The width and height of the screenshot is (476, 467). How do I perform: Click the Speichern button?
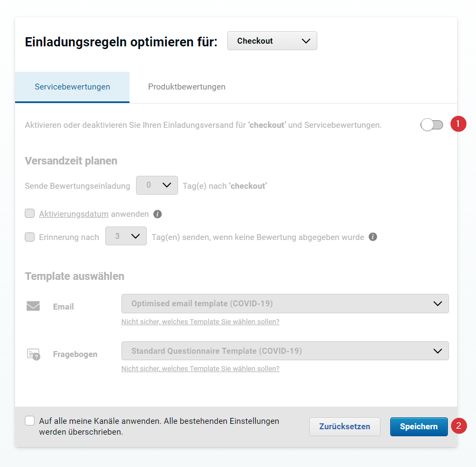click(x=419, y=427)
